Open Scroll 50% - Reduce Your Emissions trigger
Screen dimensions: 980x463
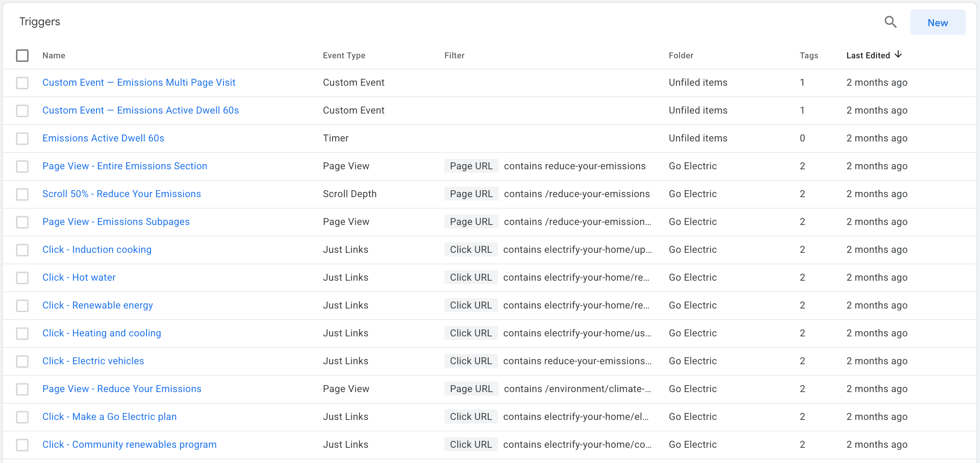tap(122, 194)
